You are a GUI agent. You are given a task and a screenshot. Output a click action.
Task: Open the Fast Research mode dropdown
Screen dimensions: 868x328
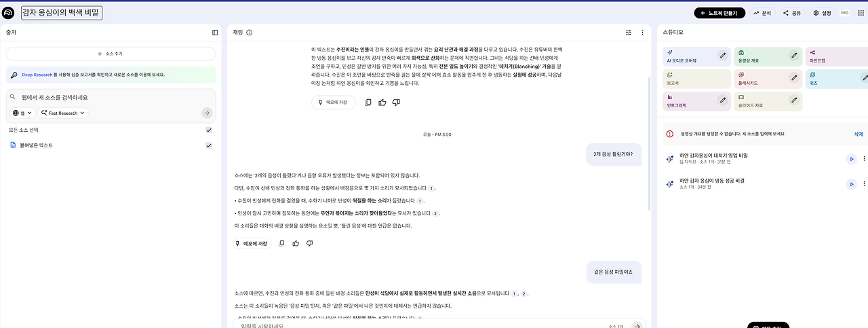pos(64,113)
